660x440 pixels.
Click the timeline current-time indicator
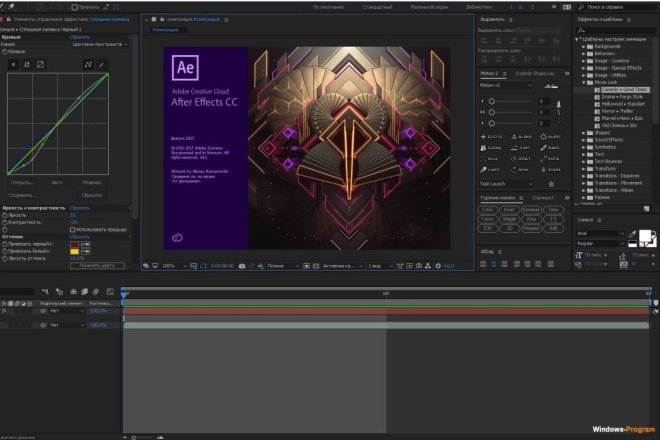(x=124, y=294)
